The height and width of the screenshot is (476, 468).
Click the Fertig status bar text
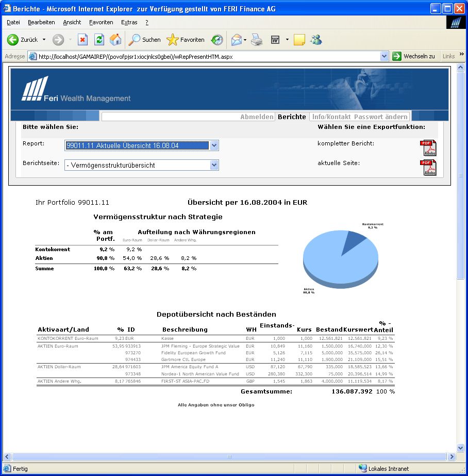click(20, 469)
